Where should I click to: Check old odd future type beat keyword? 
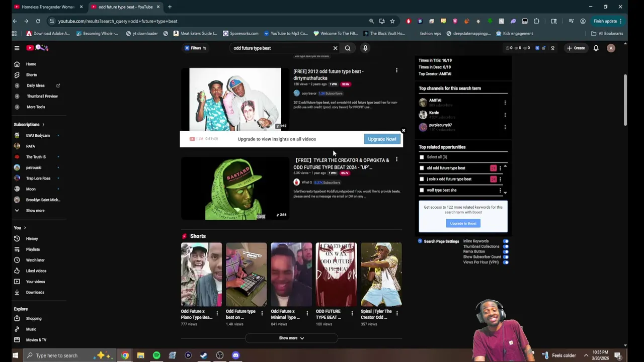tap(422, 168)
